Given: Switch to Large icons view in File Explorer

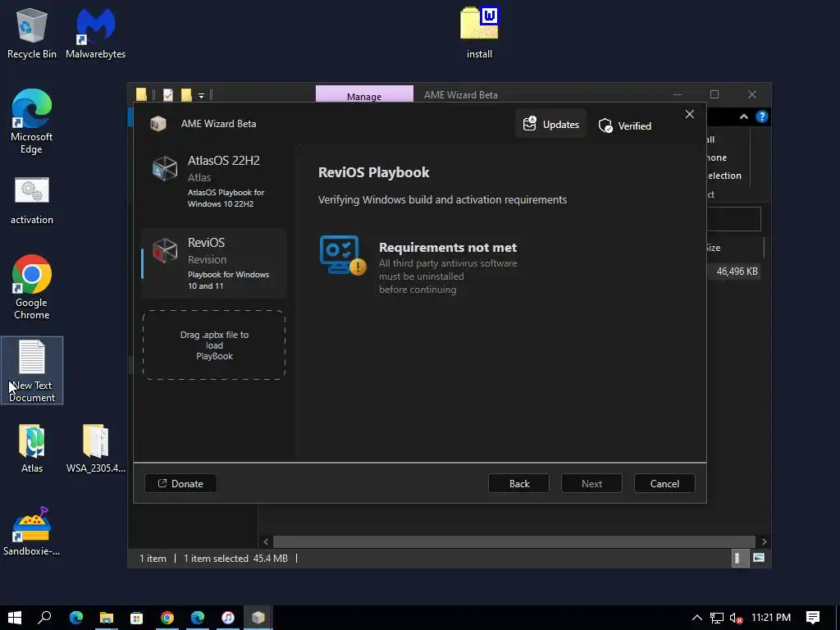Looking at the screenshot, I should 759,558.
